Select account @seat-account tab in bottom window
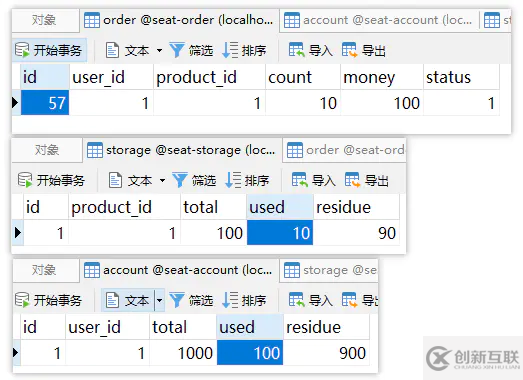523x380 pixels. coord(179,270)
